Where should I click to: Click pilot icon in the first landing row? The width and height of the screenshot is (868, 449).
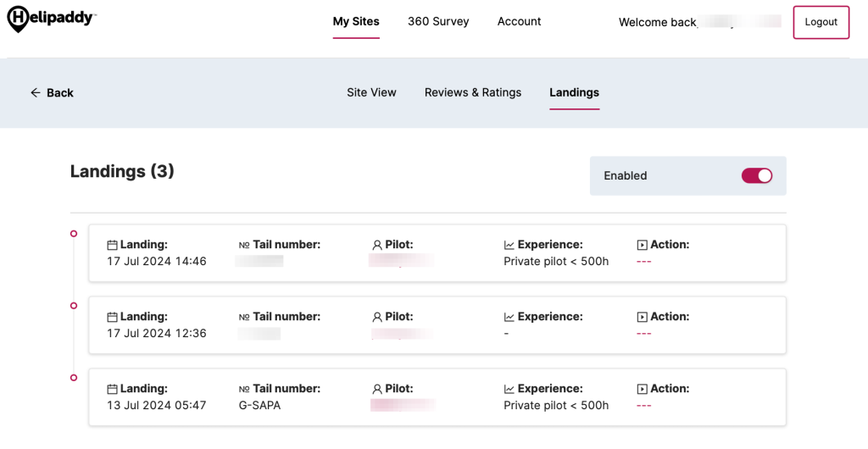pos(377,245)
